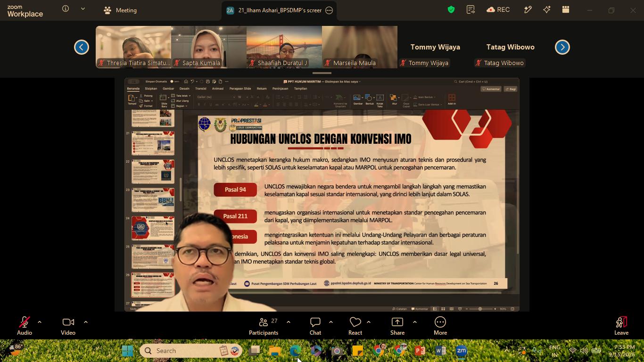Switch to the Meeting tab

pos(120,10)
